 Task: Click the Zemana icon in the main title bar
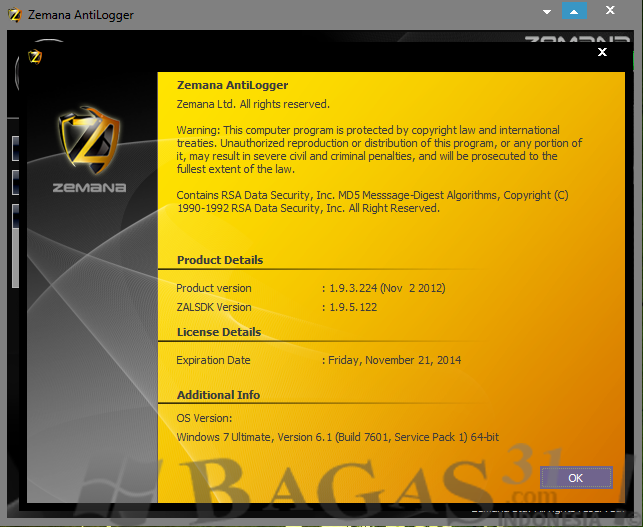15,15
